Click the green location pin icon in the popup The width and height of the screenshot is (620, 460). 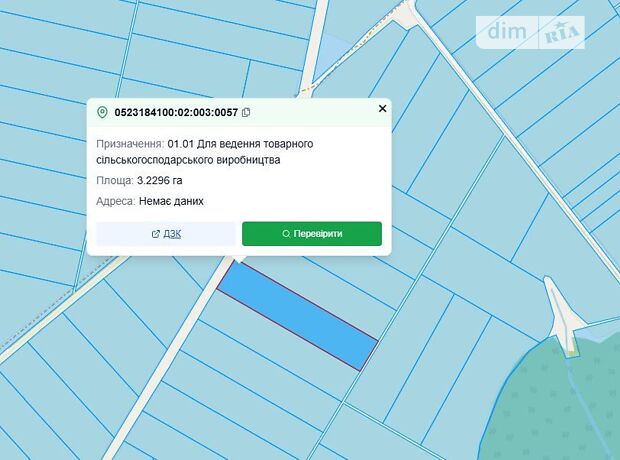102,112
